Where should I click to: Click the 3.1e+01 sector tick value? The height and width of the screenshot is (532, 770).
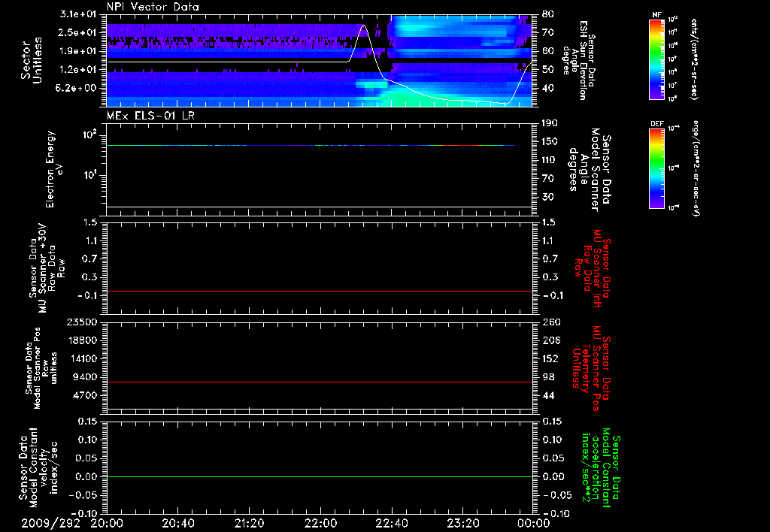pyautogui.click(x=77, y=14)
